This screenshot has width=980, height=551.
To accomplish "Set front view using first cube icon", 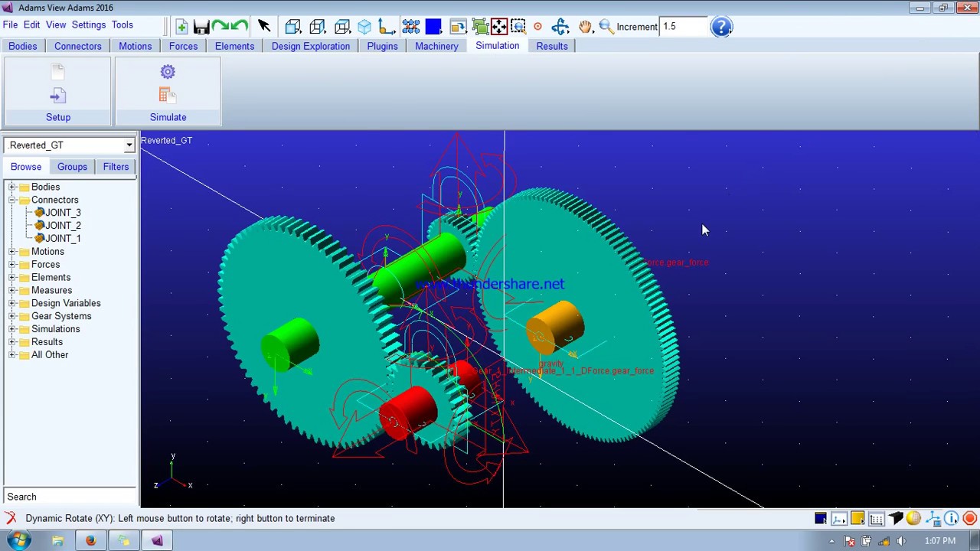I will 292,27.
